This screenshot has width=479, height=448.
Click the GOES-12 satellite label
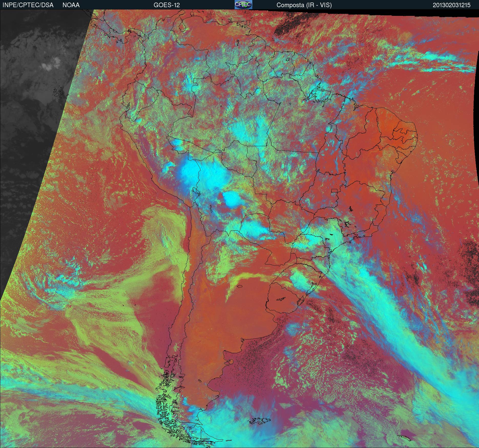click(166, 5)
